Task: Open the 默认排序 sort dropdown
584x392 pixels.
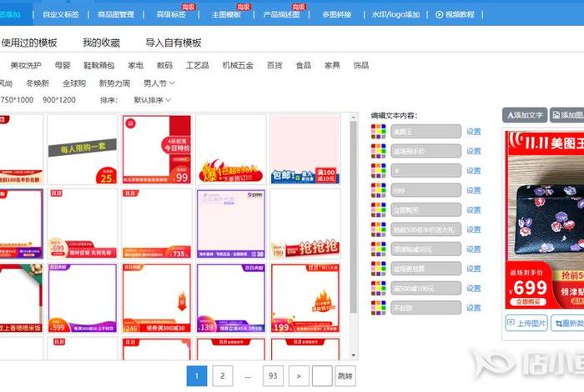Action: point(152,100)
